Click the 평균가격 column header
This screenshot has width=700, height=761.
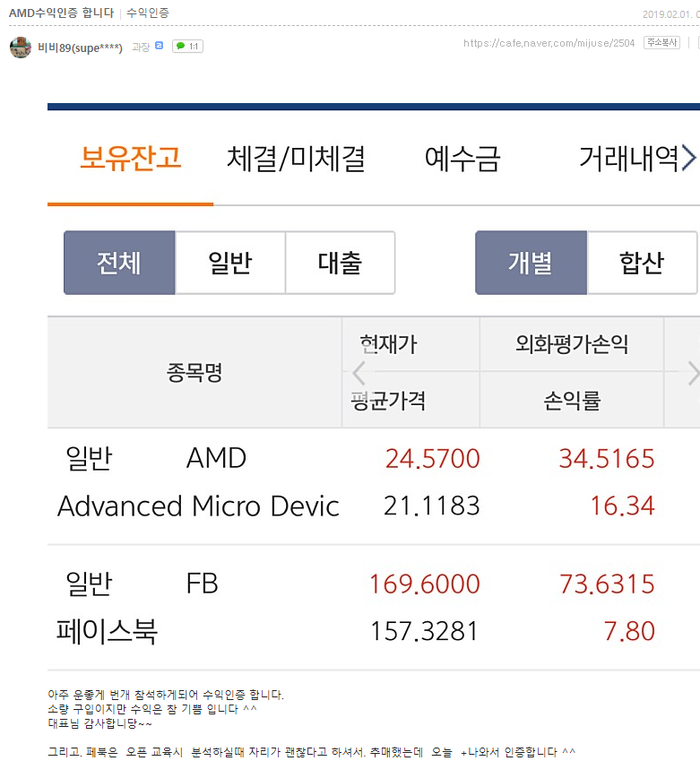(388, 401)
